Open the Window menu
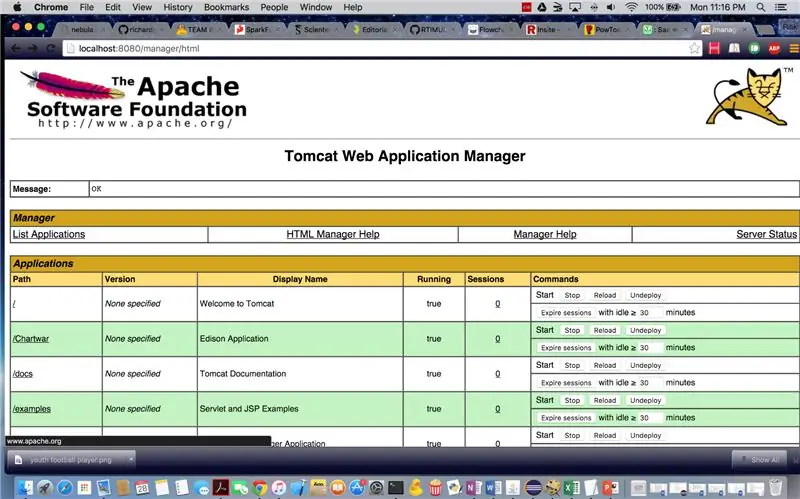Viewport: 800px width, 499px height. pos(316,7)
